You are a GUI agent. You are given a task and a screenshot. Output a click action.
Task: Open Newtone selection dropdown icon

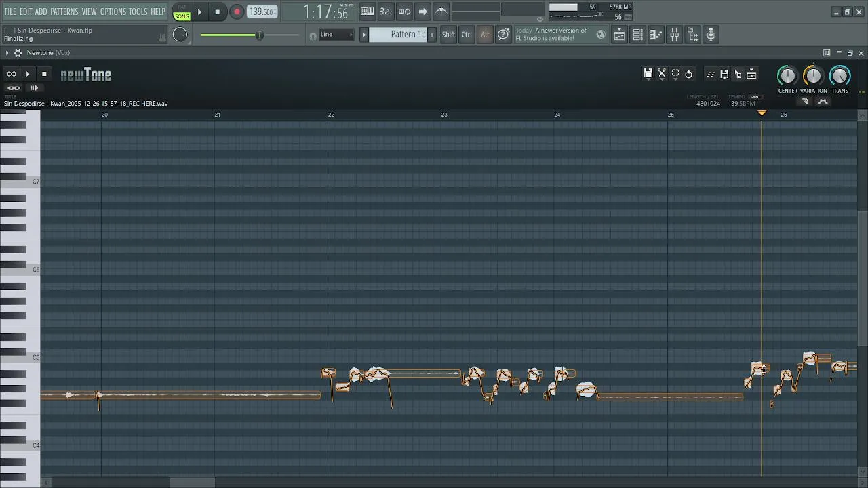[675, 74]
